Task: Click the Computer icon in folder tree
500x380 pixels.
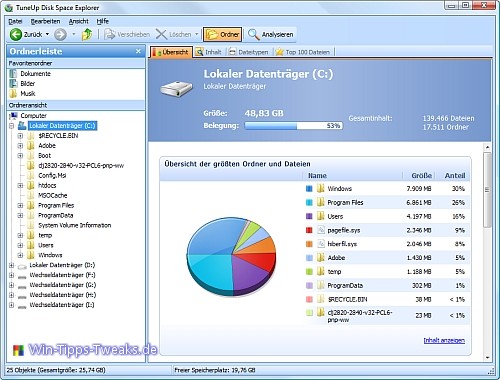Action: 13,116
